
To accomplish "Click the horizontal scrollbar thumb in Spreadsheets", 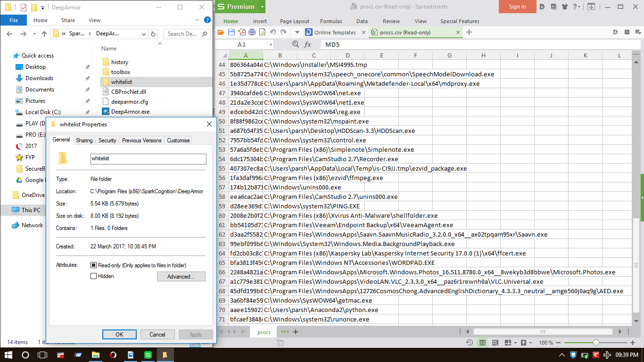I will 542,332.
